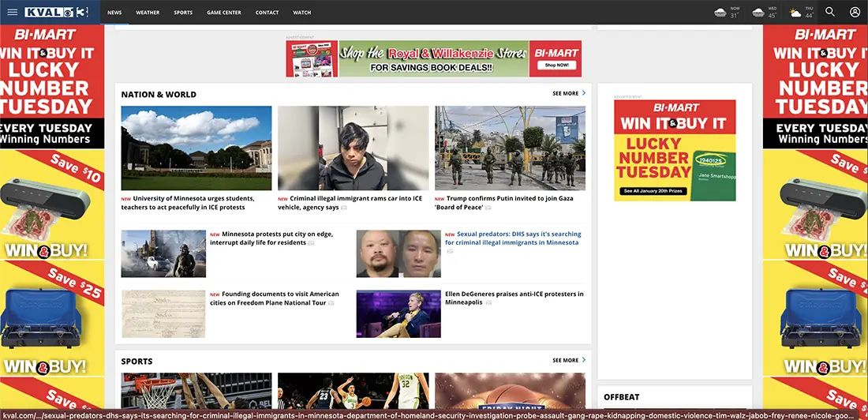Open the search magnifier icon
Image resolution: width=868 pixels, height=420 pixels.
pos(830,12)
